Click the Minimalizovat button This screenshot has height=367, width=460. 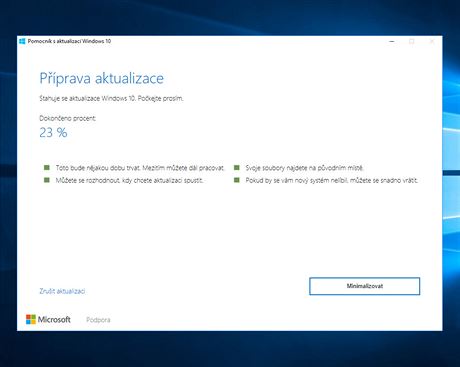click(x=364, y=286)
